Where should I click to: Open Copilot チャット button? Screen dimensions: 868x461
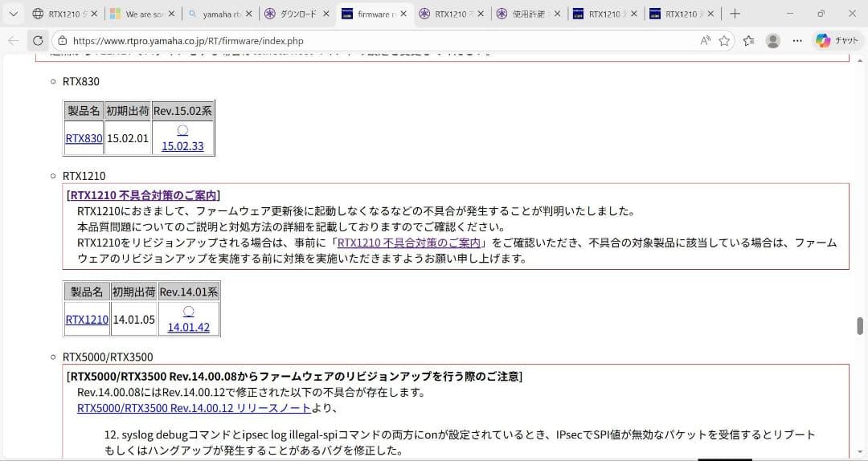tap(837, 40)
